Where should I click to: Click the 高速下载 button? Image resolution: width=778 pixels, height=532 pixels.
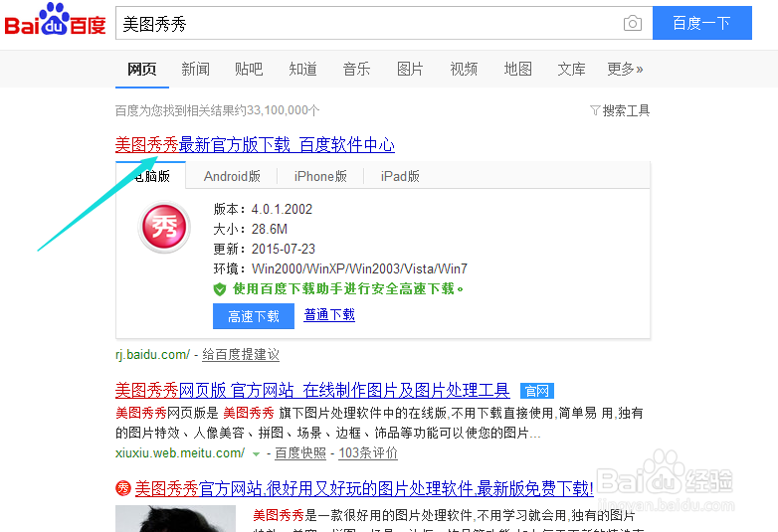(254, 316)
